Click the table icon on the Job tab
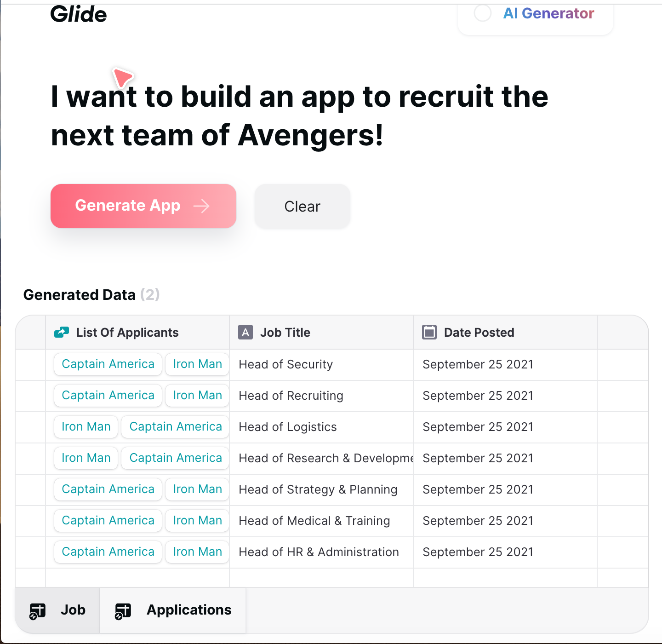Image resolution: width=662 pixels, height=644 pixels. coord(37,611)
